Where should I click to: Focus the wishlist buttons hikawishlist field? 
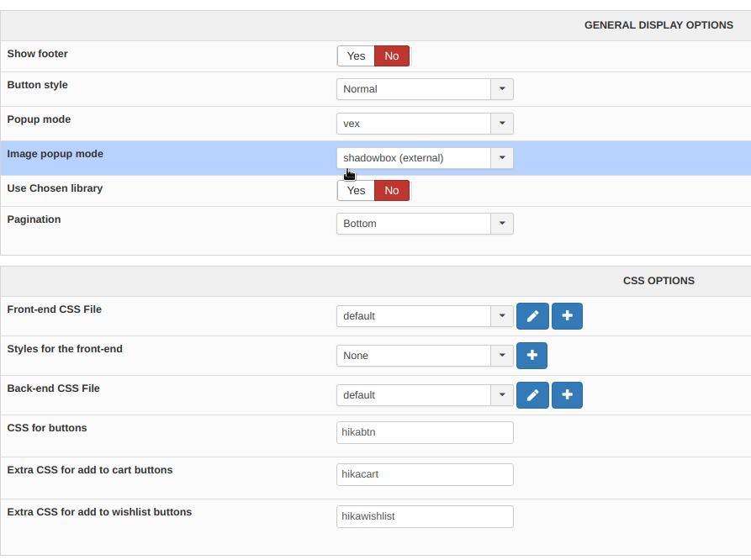425,516
